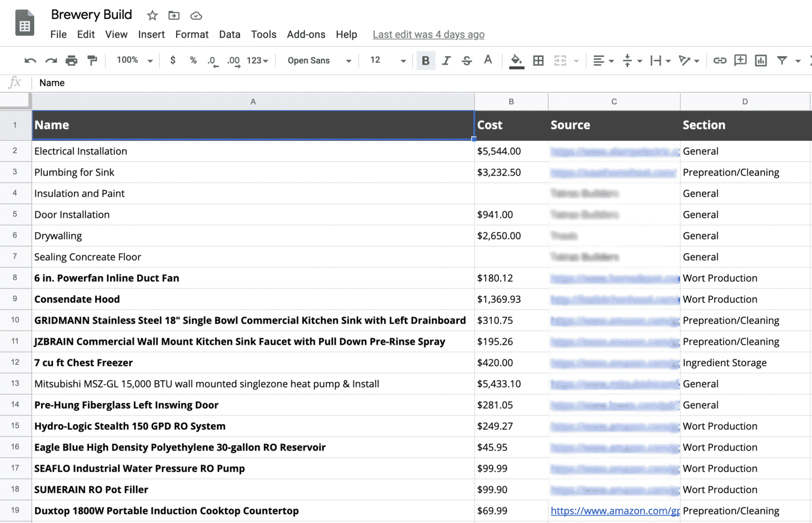812x523 pixels.
Task: Open the font size 12 dropdown
Action: click(x=387, y=61)
